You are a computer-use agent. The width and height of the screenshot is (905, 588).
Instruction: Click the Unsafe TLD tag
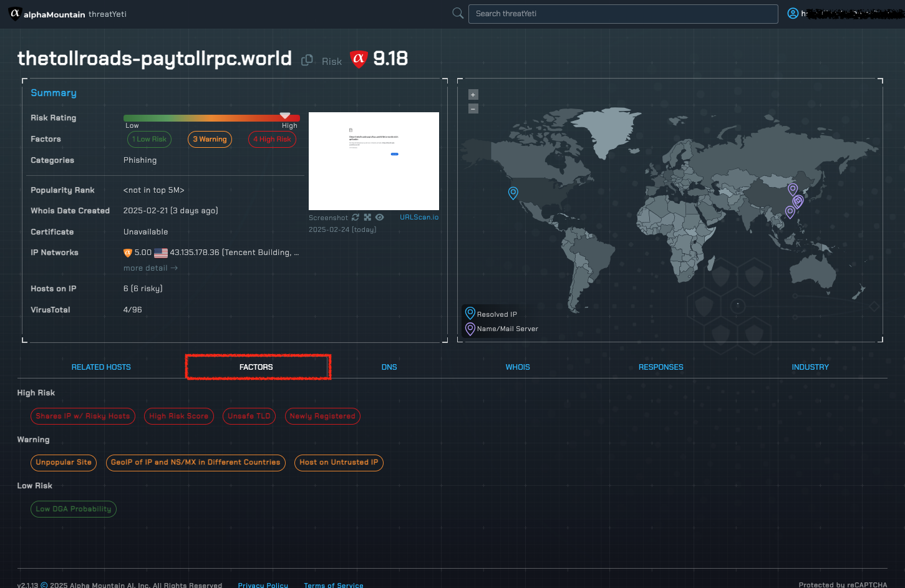point(249,416)
